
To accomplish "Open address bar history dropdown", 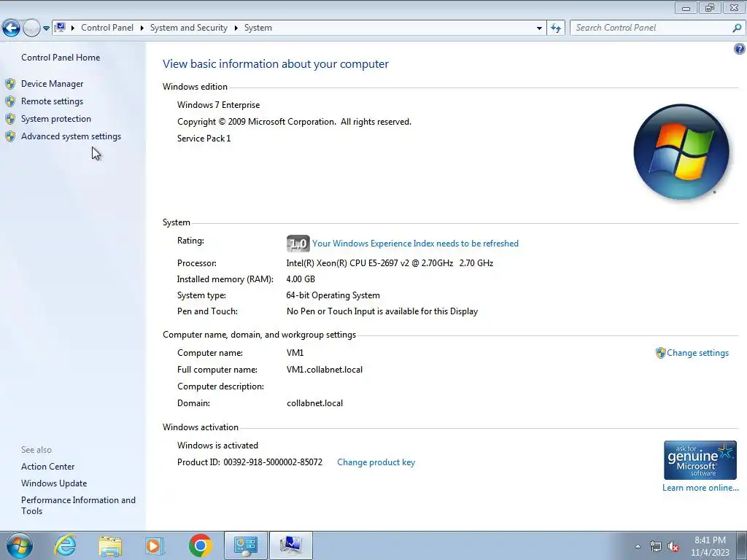I will (539, 28).
